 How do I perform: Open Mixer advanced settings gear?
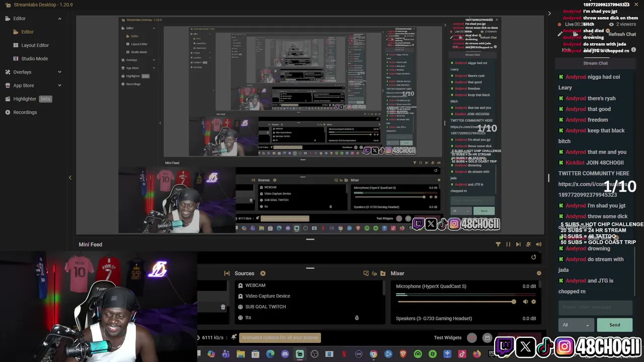(539, 274)
